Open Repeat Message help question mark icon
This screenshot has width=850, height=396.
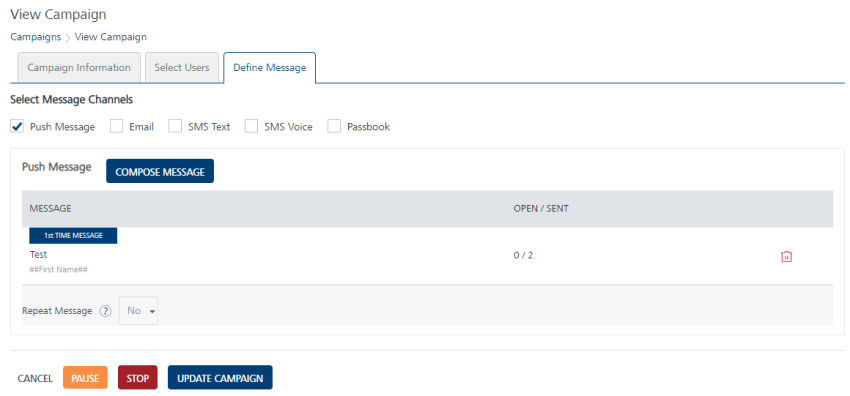coord(106,311)
